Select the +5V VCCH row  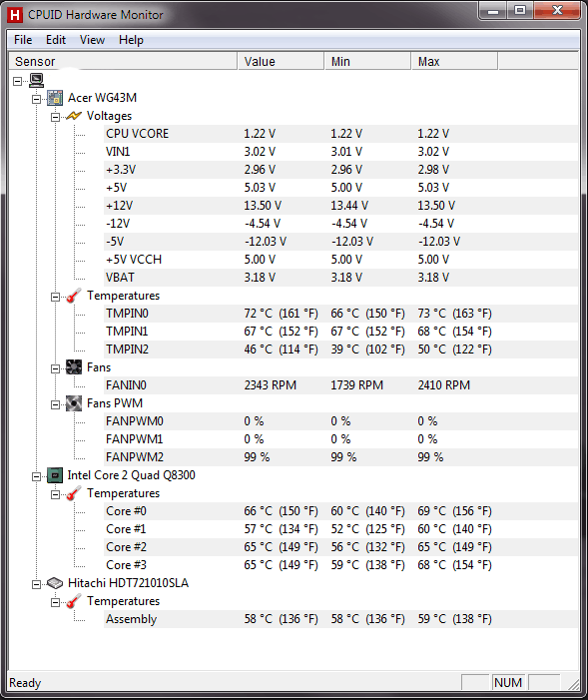click(341, 260)
